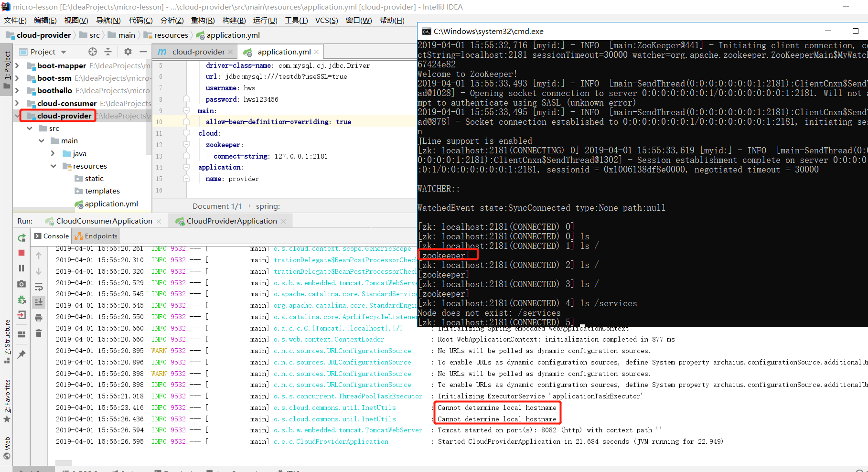Open Project panel settings gear

pyautogui.click(x=128, y=52)
